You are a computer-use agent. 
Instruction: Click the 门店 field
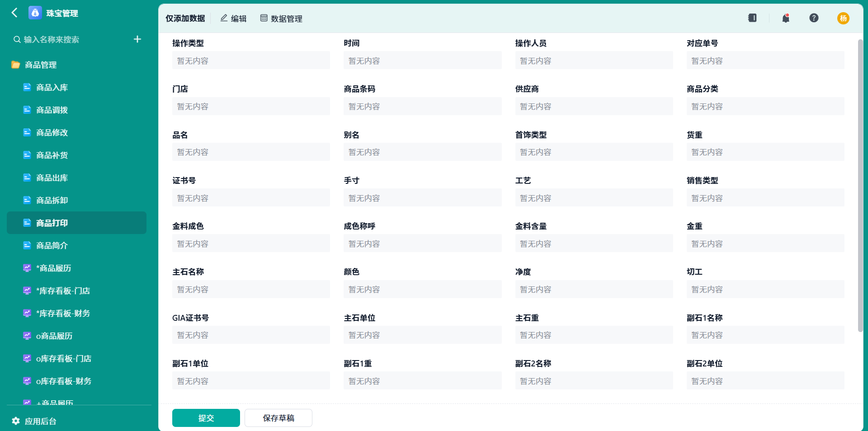pyautogui.click(x=251, y=106)
